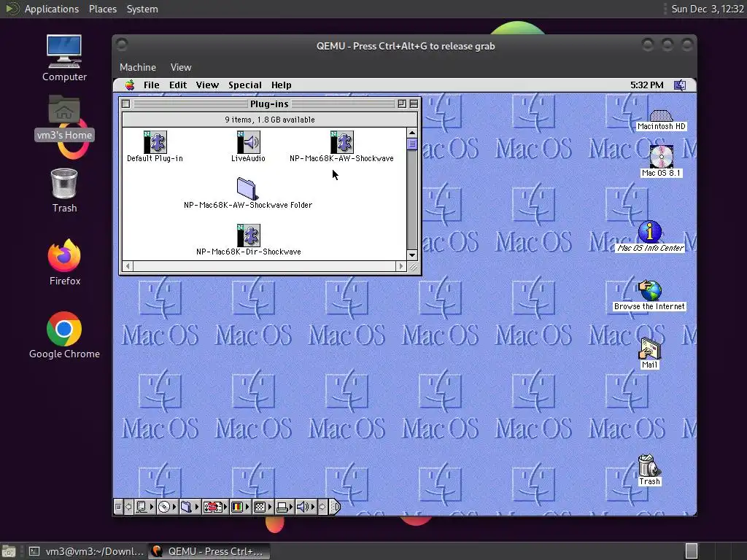Open the Default Plug-in file icon

155,142
